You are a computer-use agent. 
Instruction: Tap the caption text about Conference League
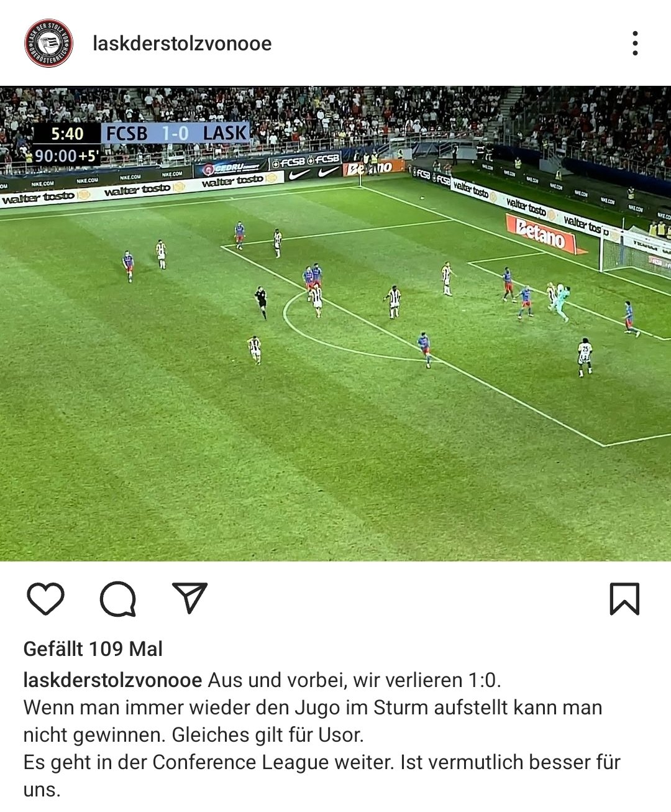tap(322, 762)
